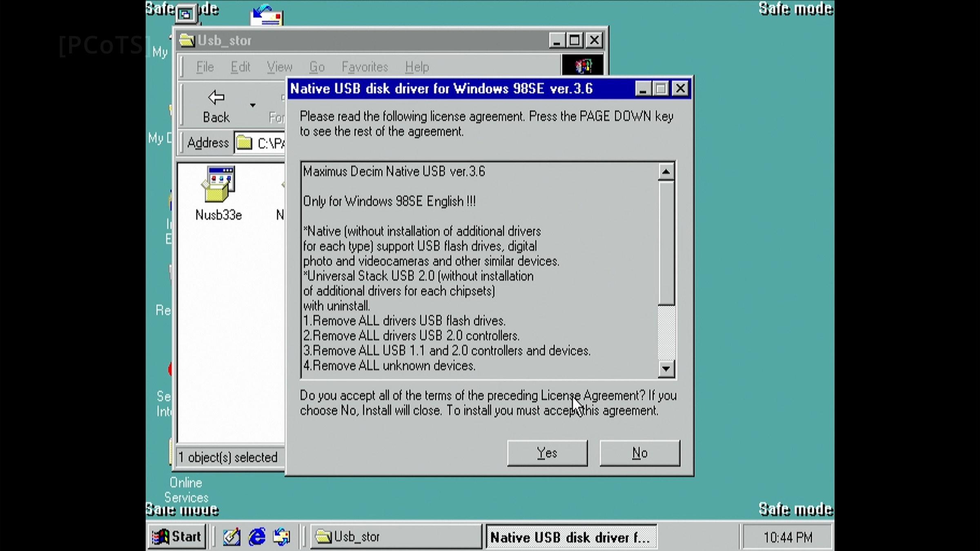980x551 pixels.
Task: Close the Usb_stor window
Action: pyautogui.click(x=595, y=40)
